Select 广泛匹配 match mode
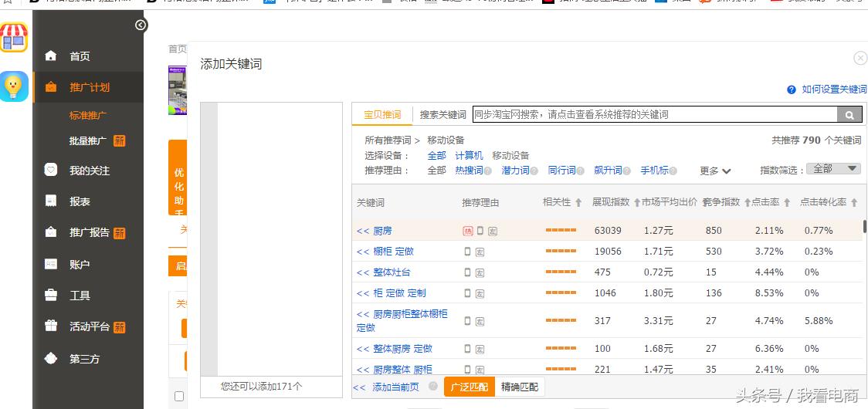868x409 pixels. (x=470, y=387)
